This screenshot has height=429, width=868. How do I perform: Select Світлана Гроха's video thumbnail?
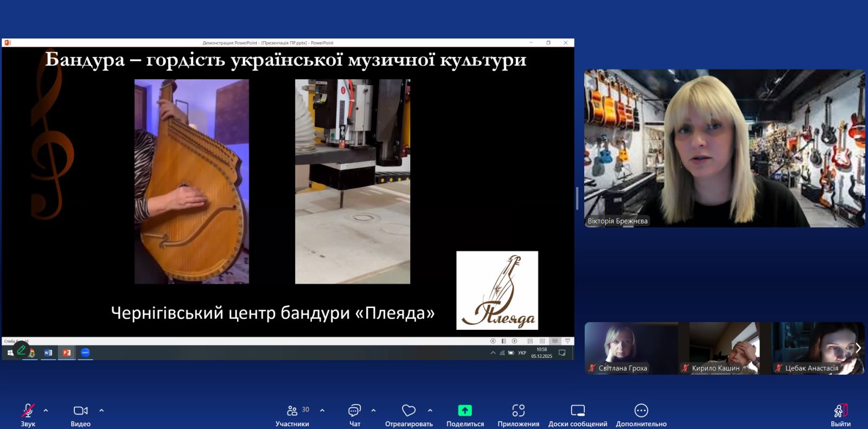[631, 348]
